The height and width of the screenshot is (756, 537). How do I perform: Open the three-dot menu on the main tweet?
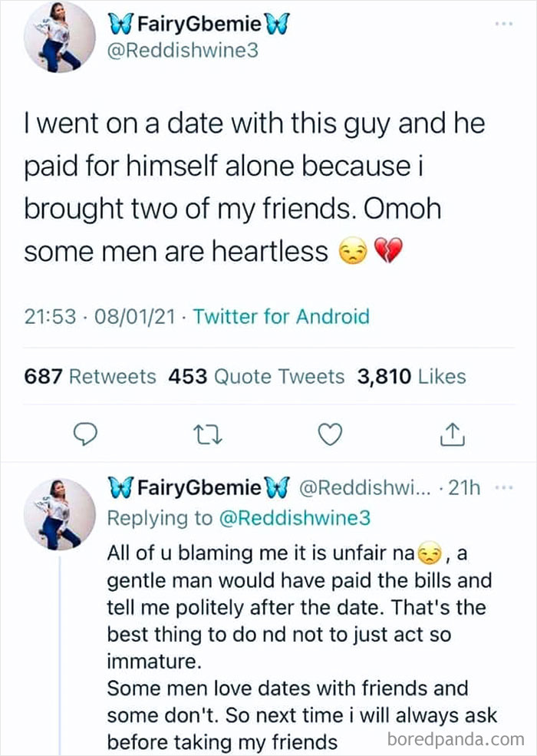point(502,23)
